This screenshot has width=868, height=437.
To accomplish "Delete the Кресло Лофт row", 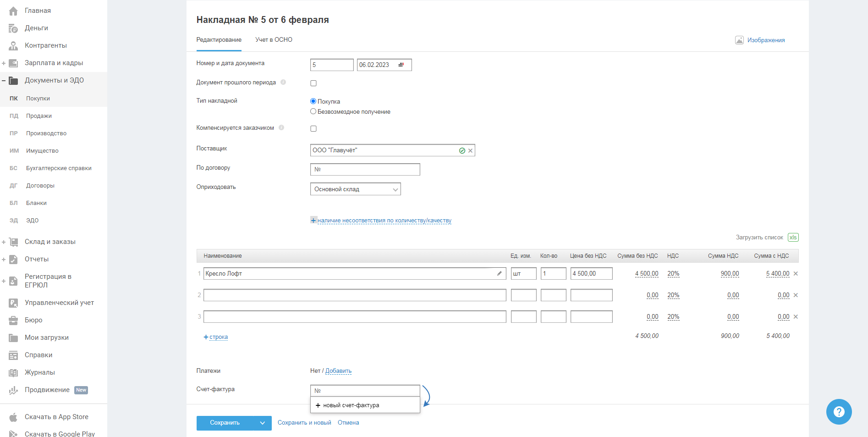I will point(796,273).
